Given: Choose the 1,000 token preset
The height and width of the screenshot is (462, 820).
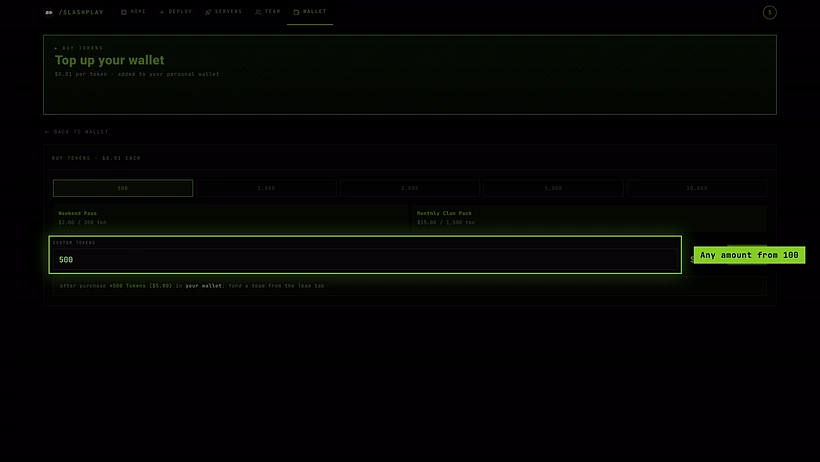Looking at the screenshot, I should 266,188.
